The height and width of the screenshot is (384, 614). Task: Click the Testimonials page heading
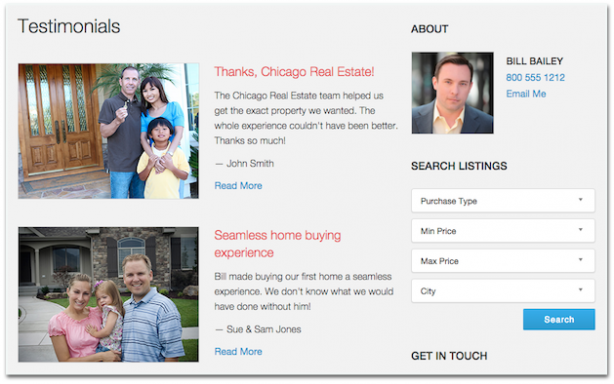[x=69, y=26]
